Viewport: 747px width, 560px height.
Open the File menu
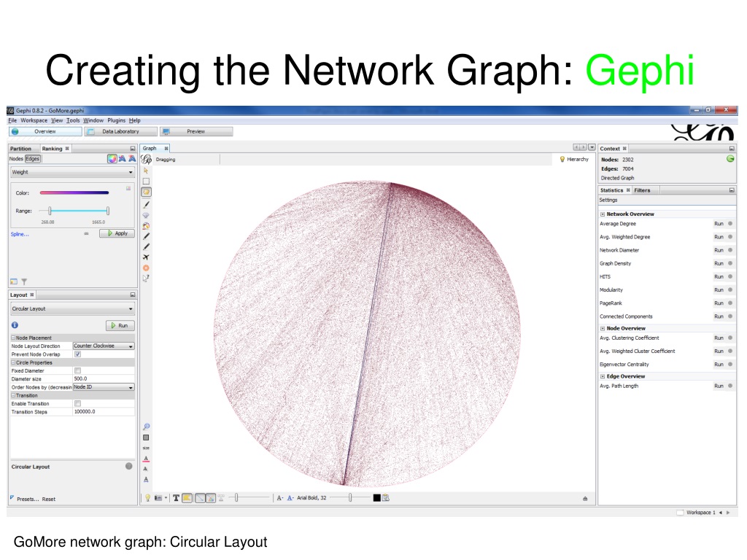[x=12, y=120]
